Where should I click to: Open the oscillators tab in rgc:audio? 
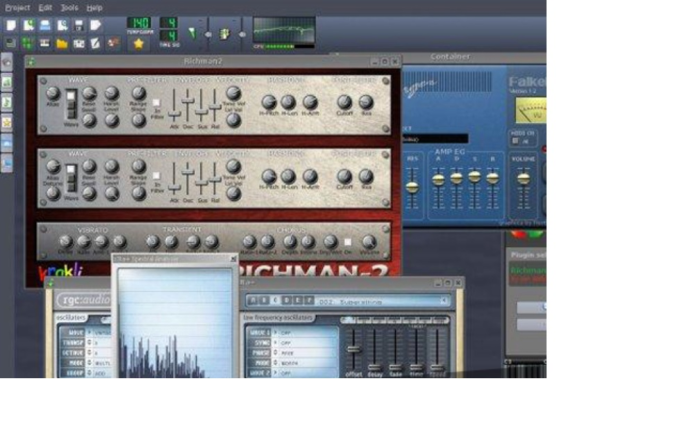71,317
